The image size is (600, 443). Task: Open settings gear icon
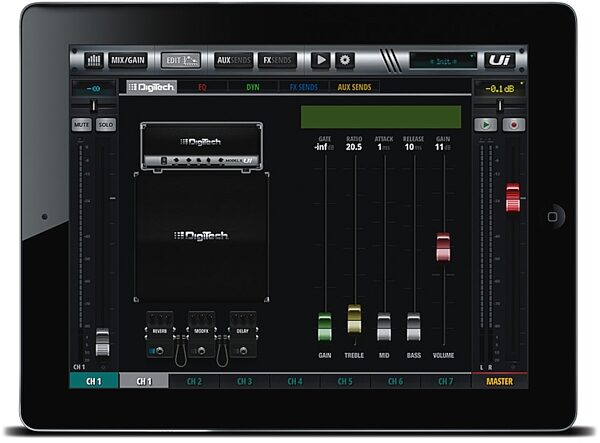(x=345, y=60)
